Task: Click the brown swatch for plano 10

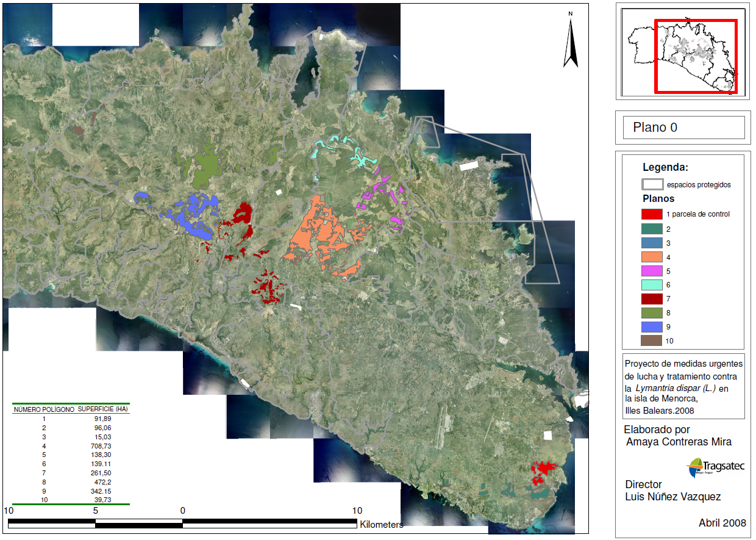Action: pos(652,341)
